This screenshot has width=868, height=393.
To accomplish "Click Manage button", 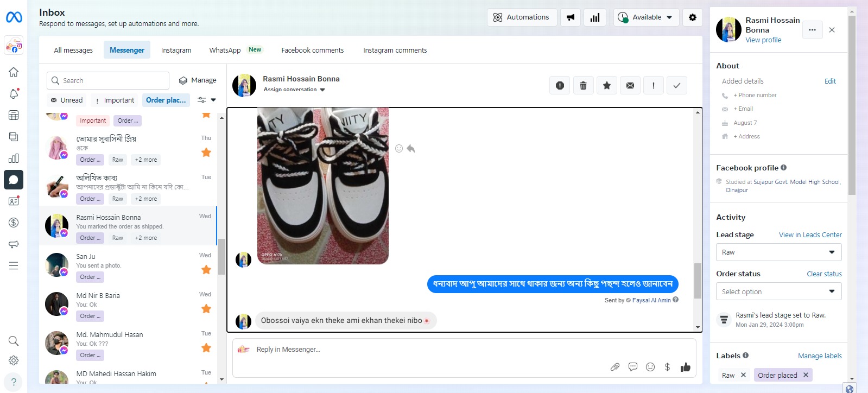I will tap(198, 80).
